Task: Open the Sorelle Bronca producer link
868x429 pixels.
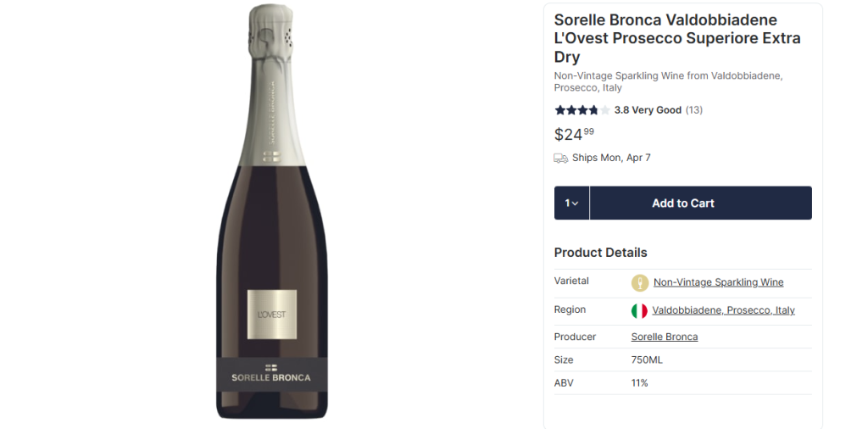Action: click(x=665, y=337)
